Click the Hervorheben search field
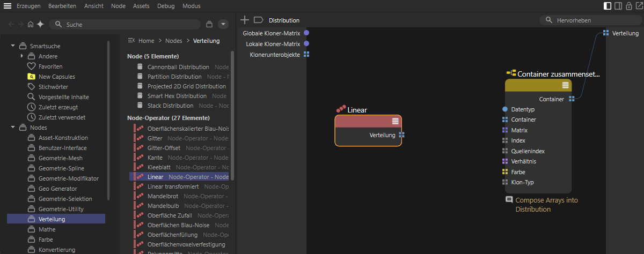Image resolution: width=644 pixels, height=254 pixels. [590, 20]
